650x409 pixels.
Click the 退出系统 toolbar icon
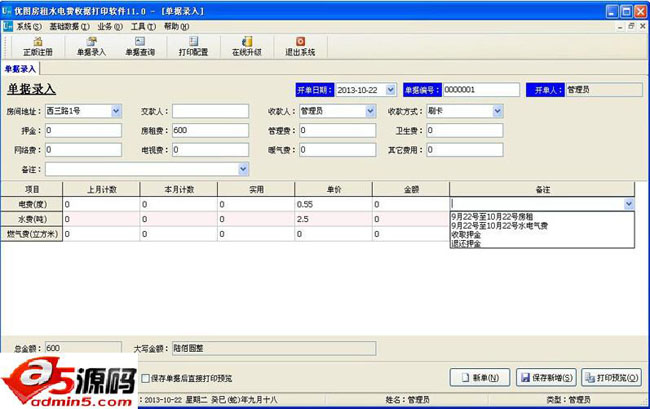(x=300, y=46)
